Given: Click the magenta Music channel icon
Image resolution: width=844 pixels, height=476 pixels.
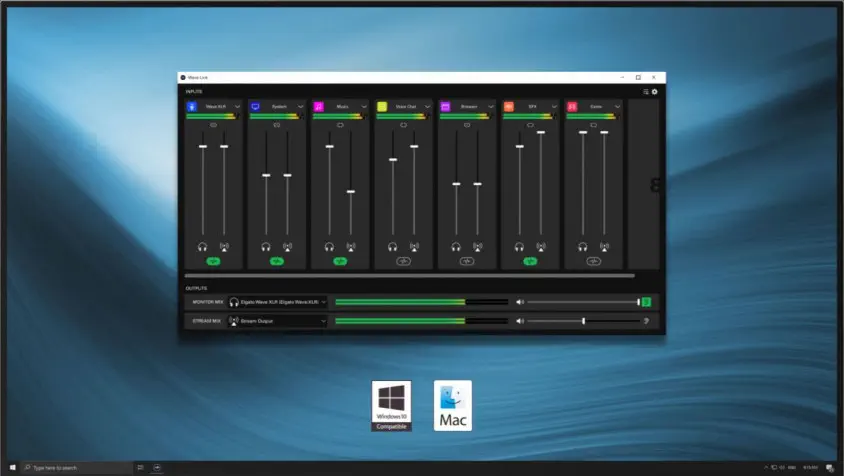Looking at the screenshot, I should click(x=319, y=107).
